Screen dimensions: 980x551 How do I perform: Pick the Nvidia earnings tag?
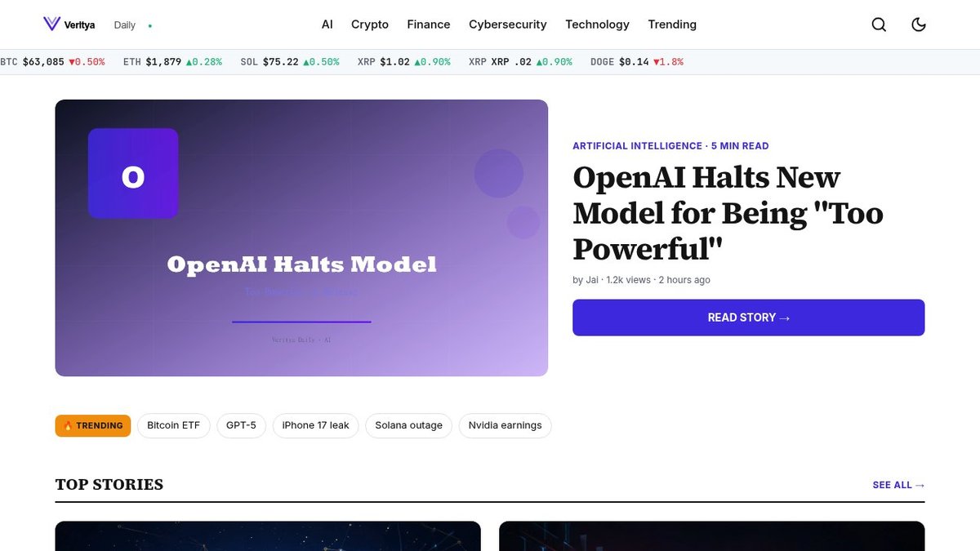505,425
